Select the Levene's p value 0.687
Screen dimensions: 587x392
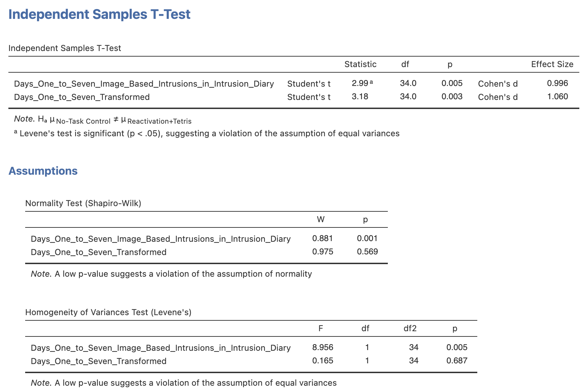pyautogui.click(x=457, y=361)
